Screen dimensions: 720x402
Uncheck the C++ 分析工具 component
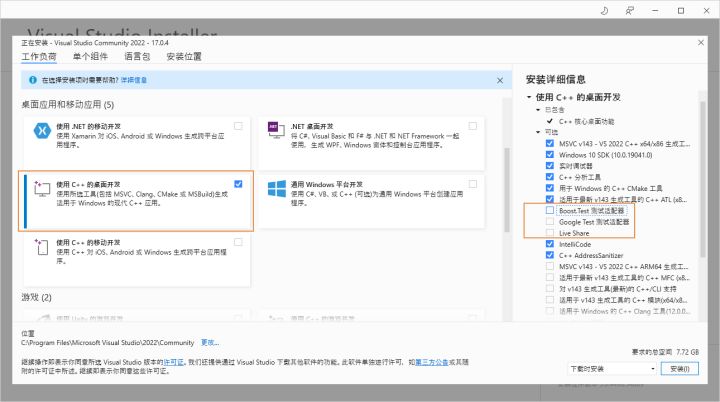[x=550, y=177]
